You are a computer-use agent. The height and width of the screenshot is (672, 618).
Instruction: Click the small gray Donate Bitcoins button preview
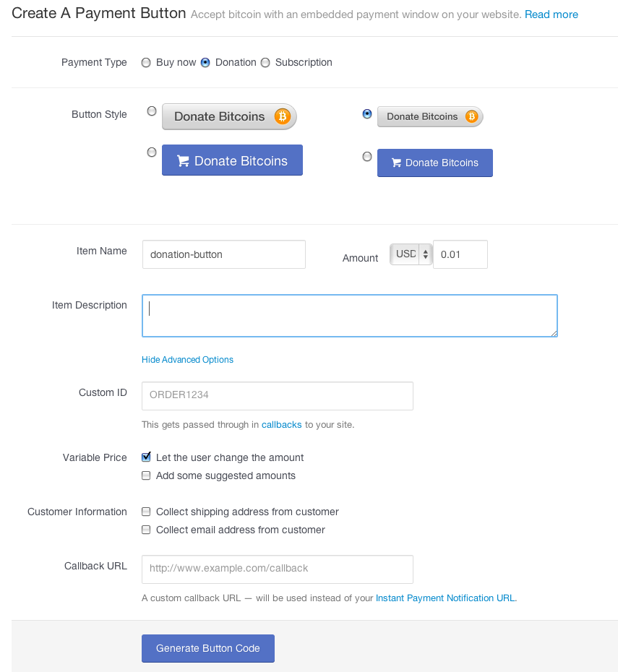click(x=430, y=116)
